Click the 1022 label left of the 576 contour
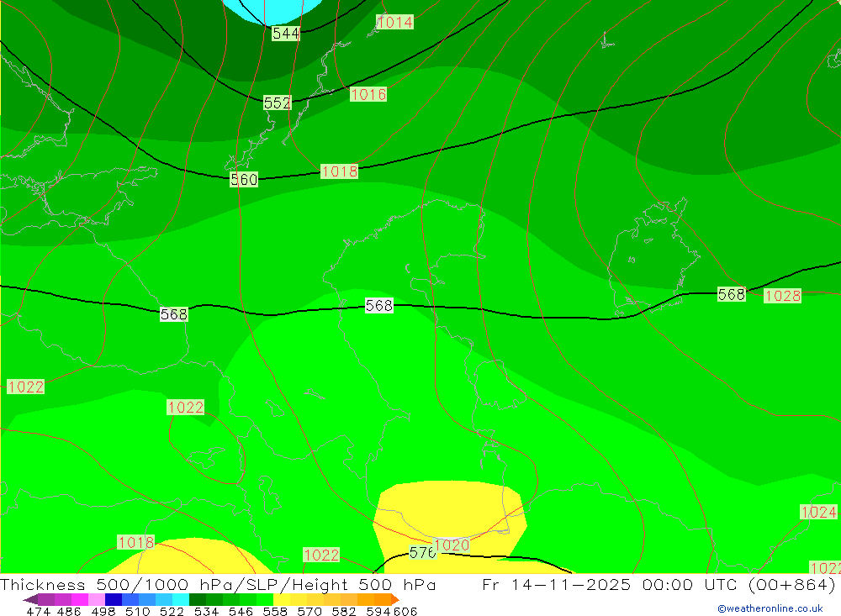Viewport: 841px width, 616px height. [321, 555]
